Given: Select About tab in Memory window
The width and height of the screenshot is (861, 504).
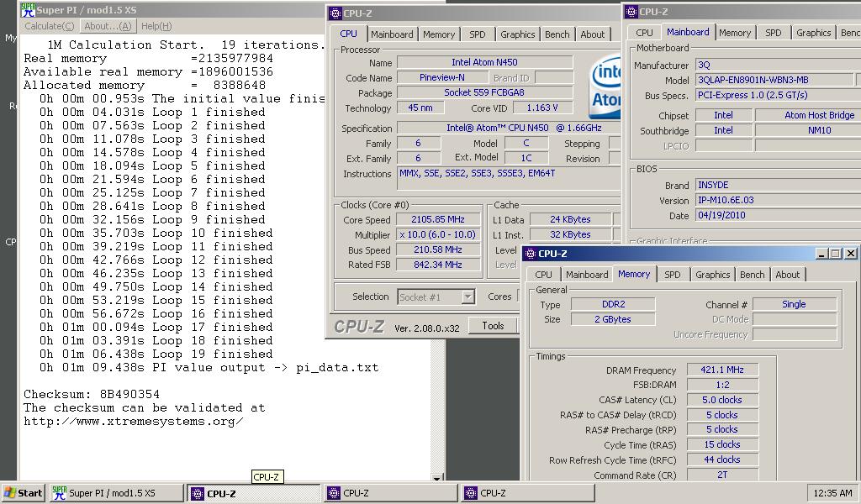Looking at the screenshot, I should [x=787, y=274].
